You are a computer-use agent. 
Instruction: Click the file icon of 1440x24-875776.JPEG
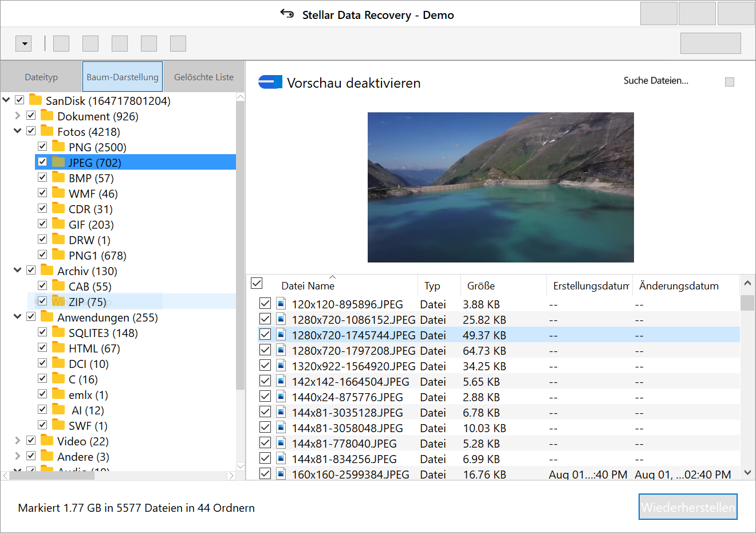coord(281,396)
